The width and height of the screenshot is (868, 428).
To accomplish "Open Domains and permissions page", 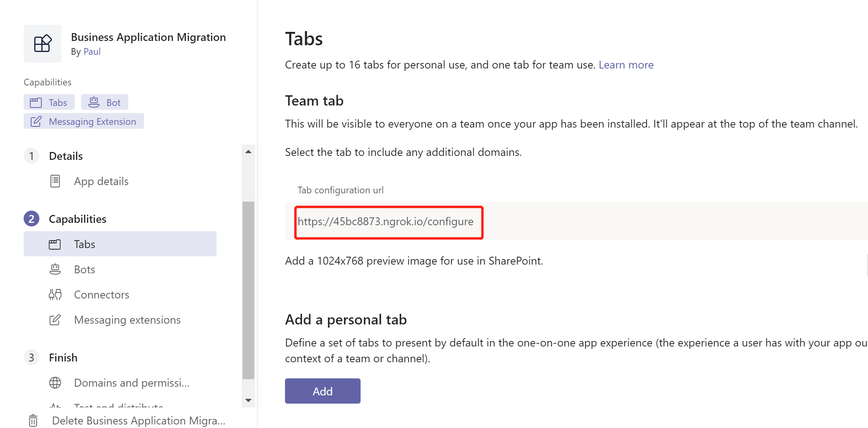I will (x=131, y=383).
